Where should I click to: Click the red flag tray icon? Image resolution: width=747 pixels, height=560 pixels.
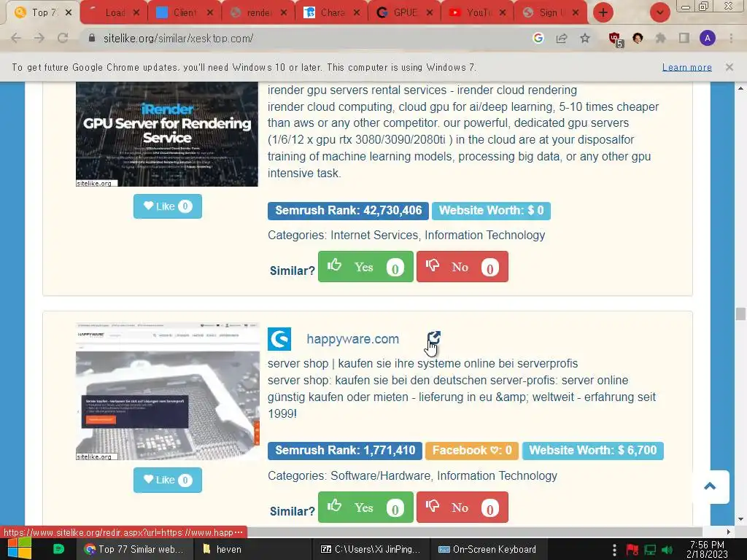pos(632,550)
